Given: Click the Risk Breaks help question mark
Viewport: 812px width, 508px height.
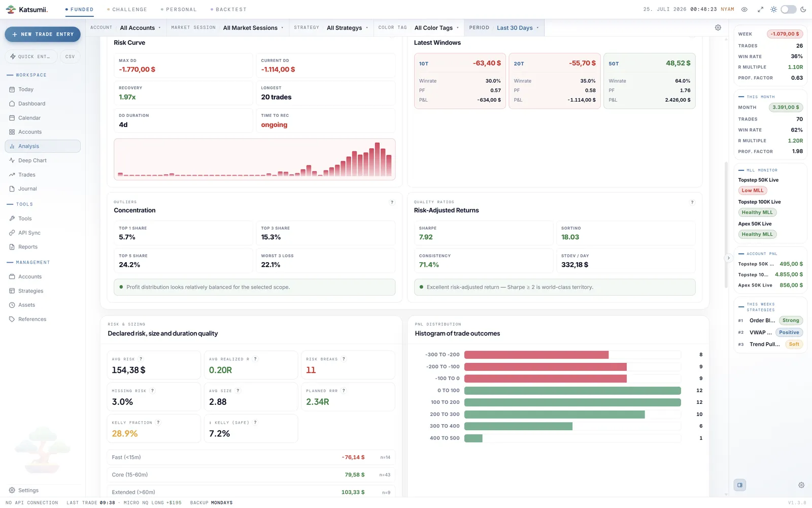Looking at the screenshot, I should [x=344, y=359].
